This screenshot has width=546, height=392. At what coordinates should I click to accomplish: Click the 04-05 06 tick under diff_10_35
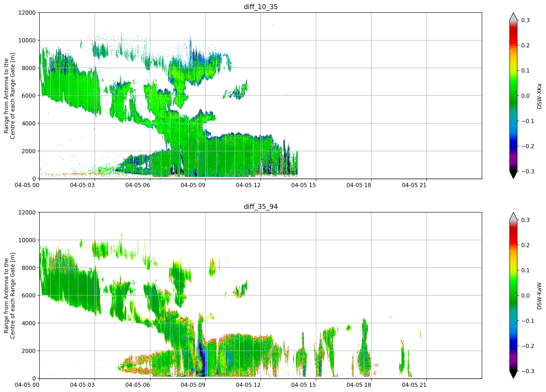[138, 185]
